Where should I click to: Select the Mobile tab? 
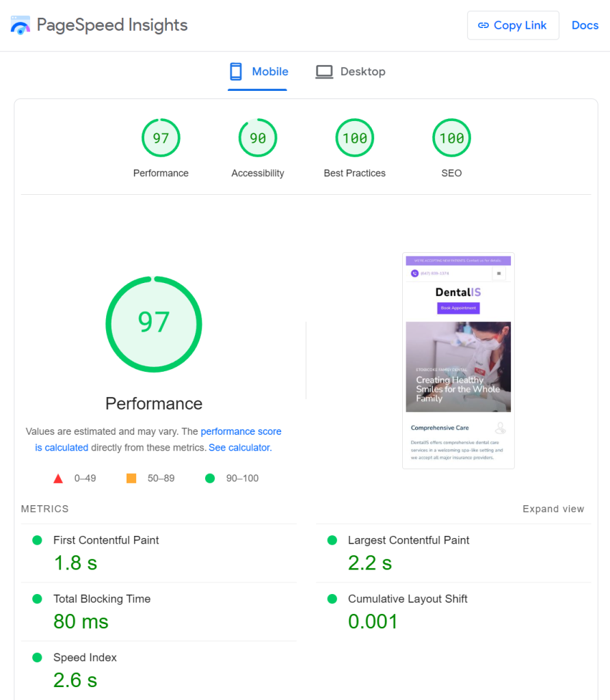[258, 72]
